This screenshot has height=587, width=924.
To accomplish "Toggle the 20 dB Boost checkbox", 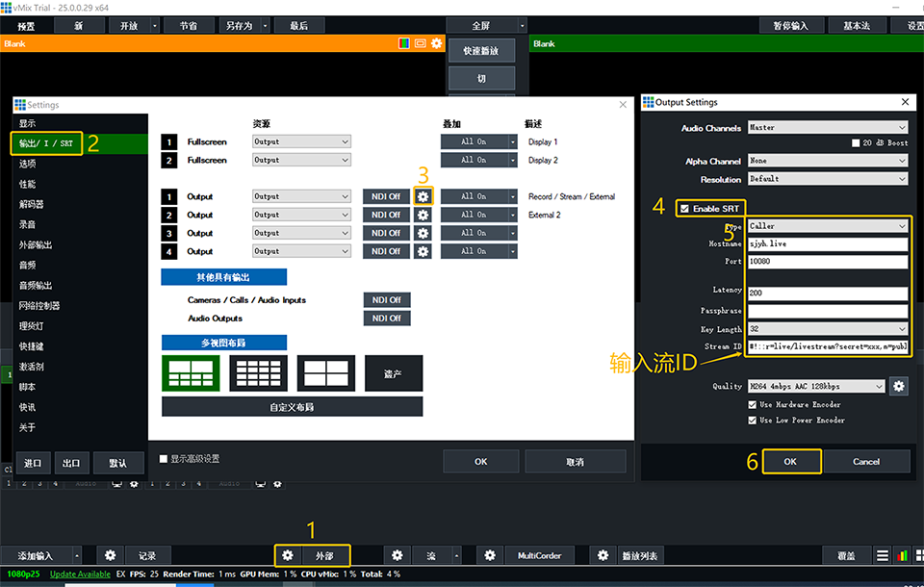I will 856,143.
